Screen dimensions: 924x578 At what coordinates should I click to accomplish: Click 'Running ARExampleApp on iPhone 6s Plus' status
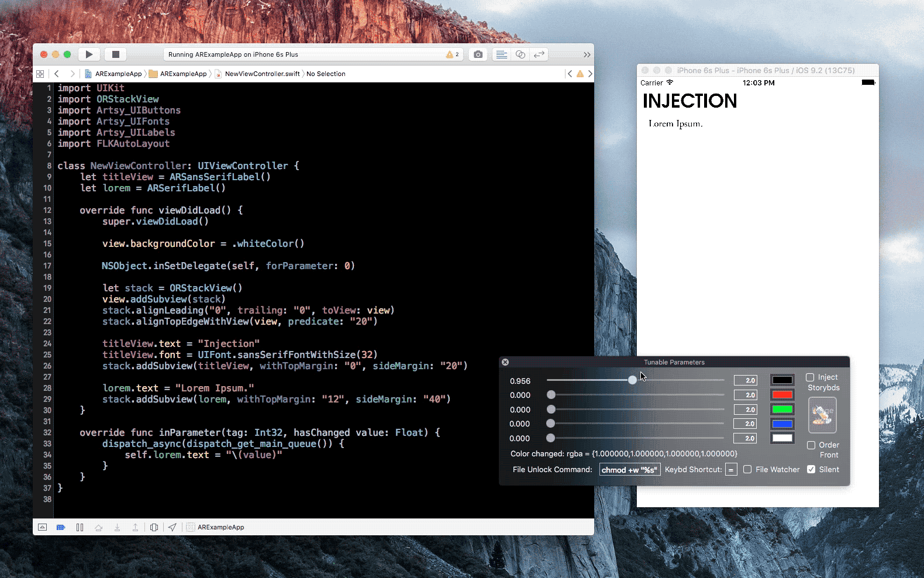click(x=233, y=54)
